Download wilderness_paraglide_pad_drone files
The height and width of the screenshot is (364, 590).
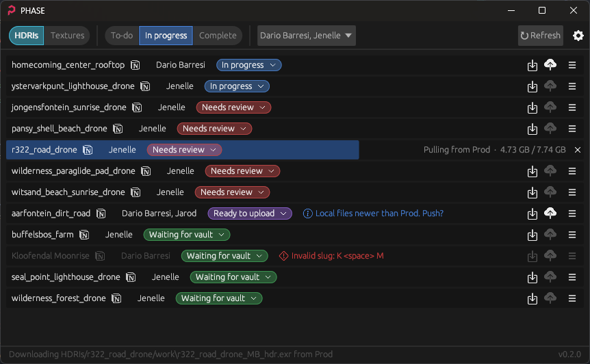(532, 171)
